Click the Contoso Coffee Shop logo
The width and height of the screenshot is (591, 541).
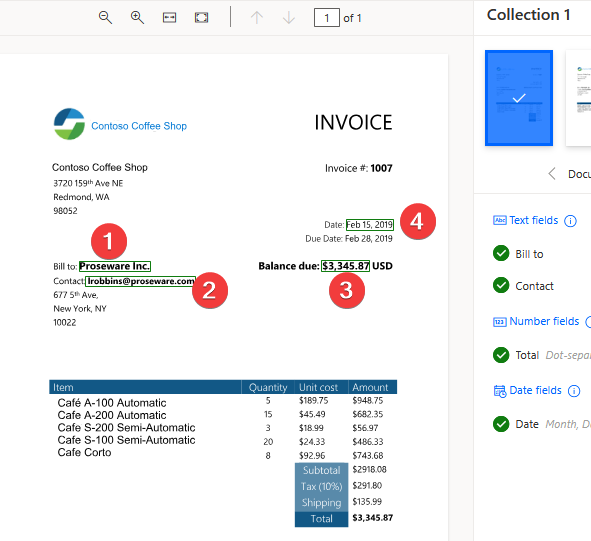(x=69, y=124)
